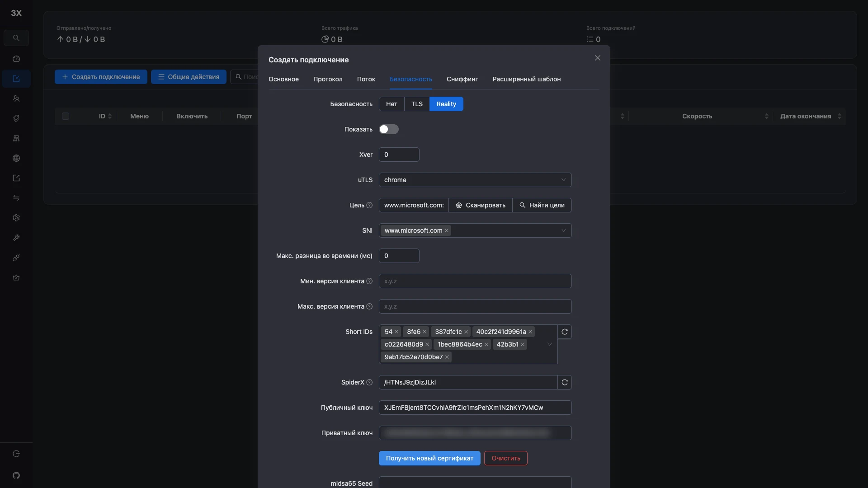Switch to Протокол tab

click(x=328, y=79)
